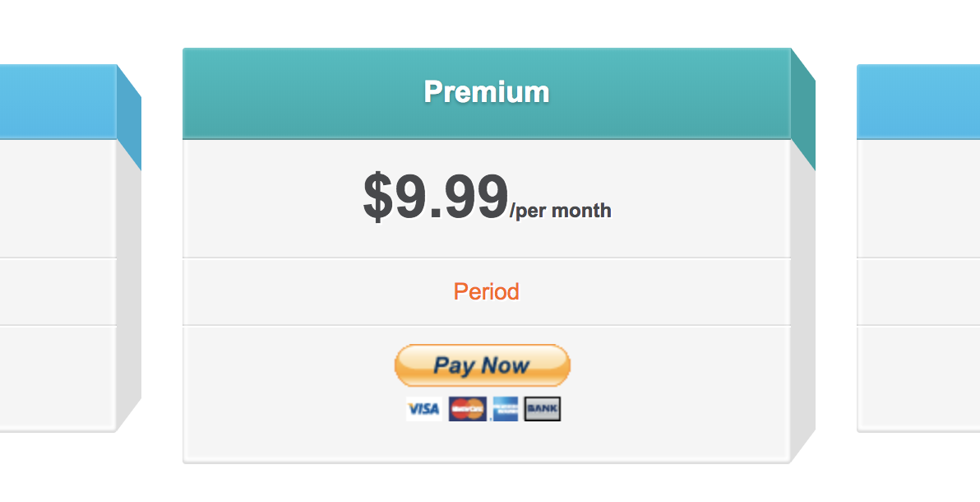This screenshot has height=502, width=980.
Task: Click the middle row of the left plan card
Action: pyautogui.click(x=58, y=291)
